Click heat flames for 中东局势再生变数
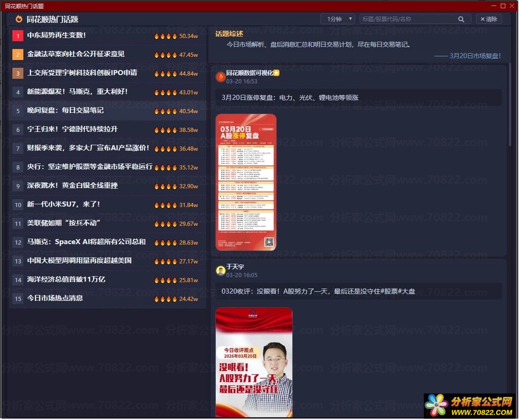 tap(165, 36)
